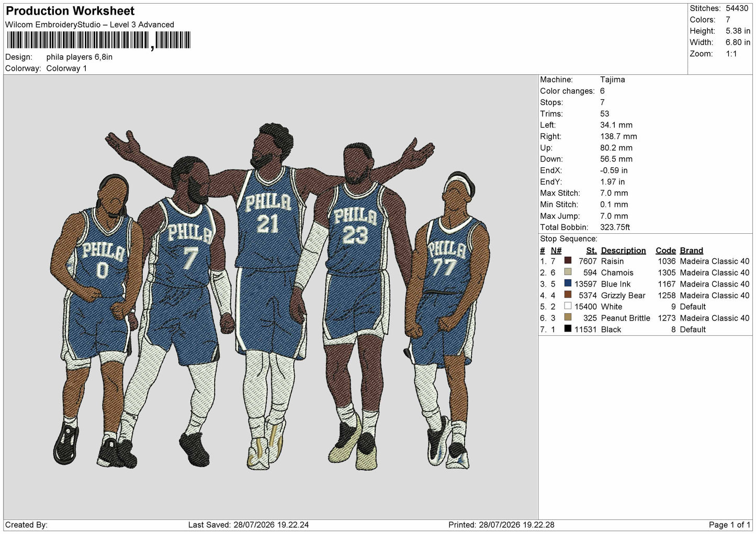
Task: Click the Grizzly Bear color swatch
Action: pyautogui.click(x=568, y=294)
